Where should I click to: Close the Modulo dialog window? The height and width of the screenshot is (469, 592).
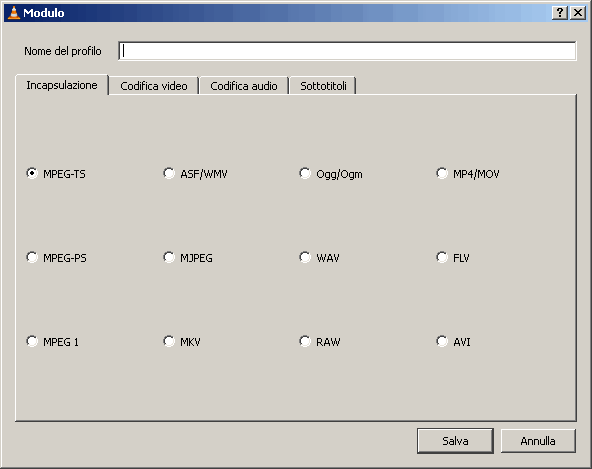click(578, 13)
